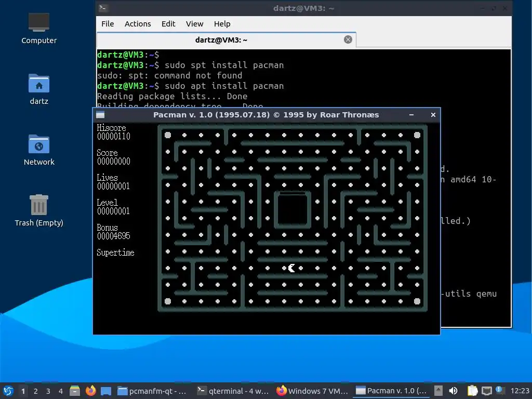Switch to workspace 1 in pager
Image resolution: width=532 pixels, height=399 pixels.
tap(23, 391)
